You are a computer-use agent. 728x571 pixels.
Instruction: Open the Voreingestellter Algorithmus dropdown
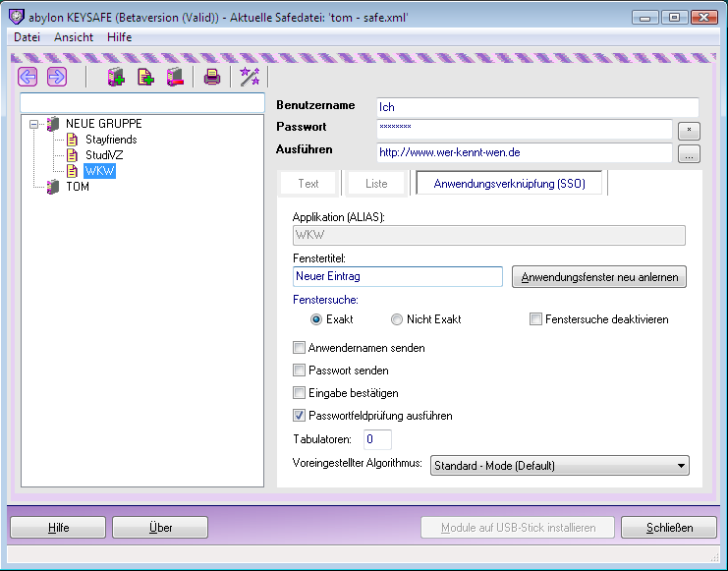559,466
